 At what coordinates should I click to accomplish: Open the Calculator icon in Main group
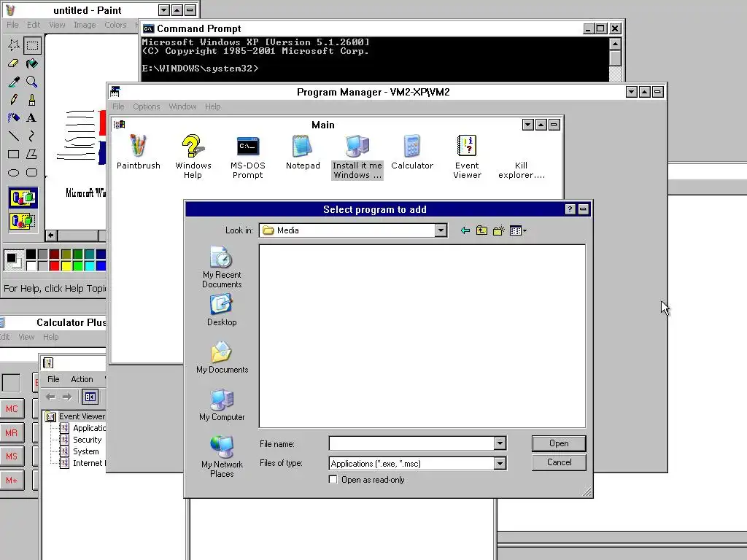412,152
